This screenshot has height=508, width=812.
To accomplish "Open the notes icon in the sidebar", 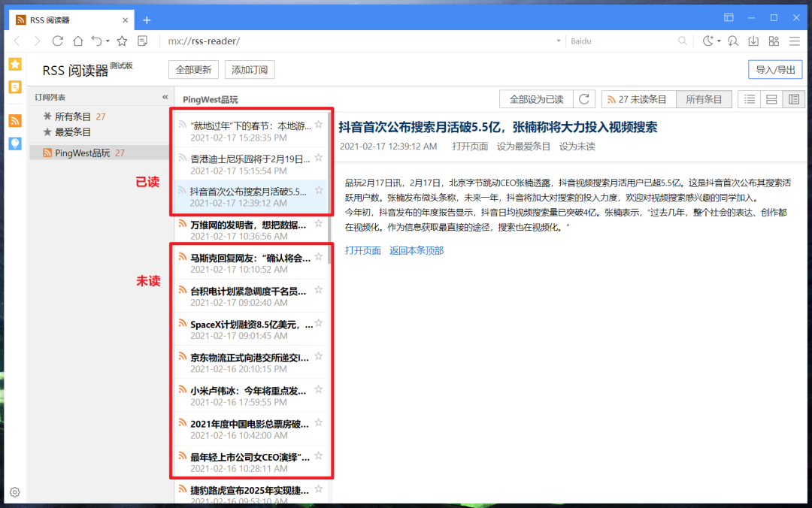I will (x=15, y=87).
